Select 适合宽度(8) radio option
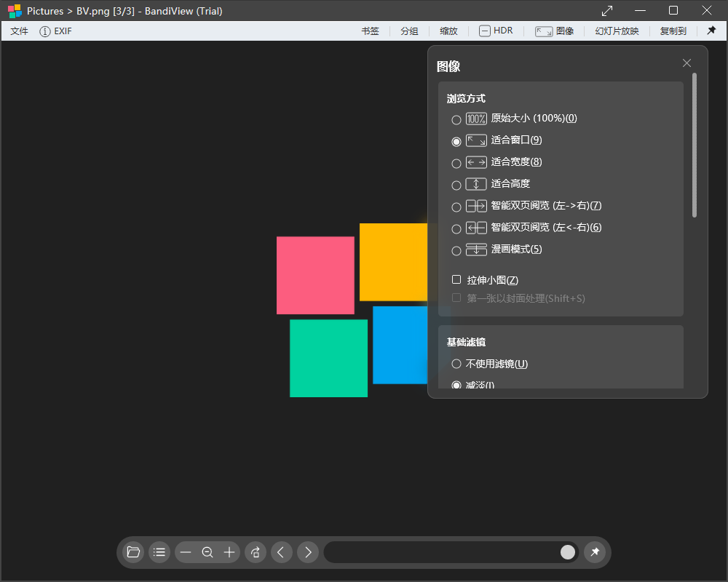 (x=456, y=164)
